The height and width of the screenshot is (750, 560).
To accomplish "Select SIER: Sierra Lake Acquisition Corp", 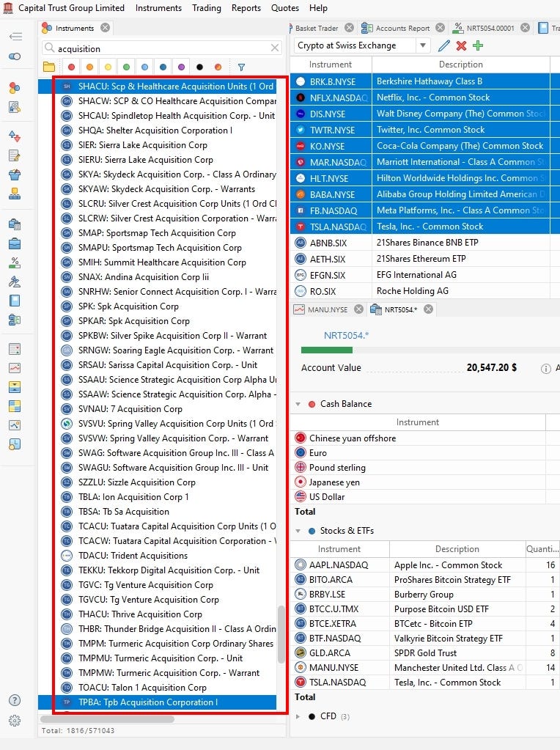I will point(158,145).
